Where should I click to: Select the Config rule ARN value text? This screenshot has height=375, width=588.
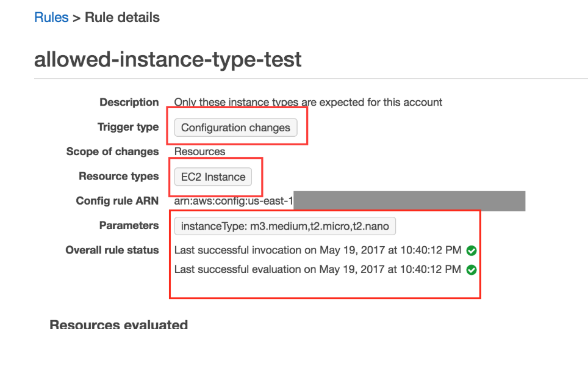tap(234, 201)
